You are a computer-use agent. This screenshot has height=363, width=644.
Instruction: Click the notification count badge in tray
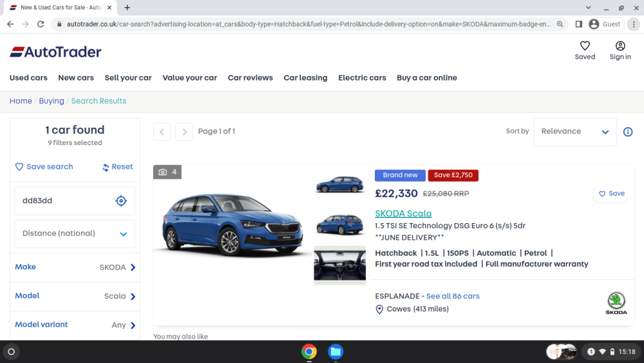[x=591, y=351]
